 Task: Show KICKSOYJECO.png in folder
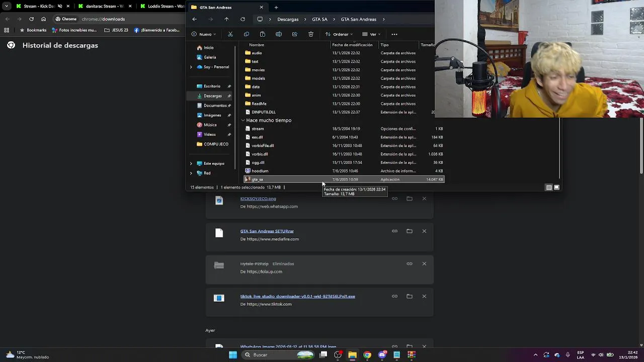[x=409, y=199]
